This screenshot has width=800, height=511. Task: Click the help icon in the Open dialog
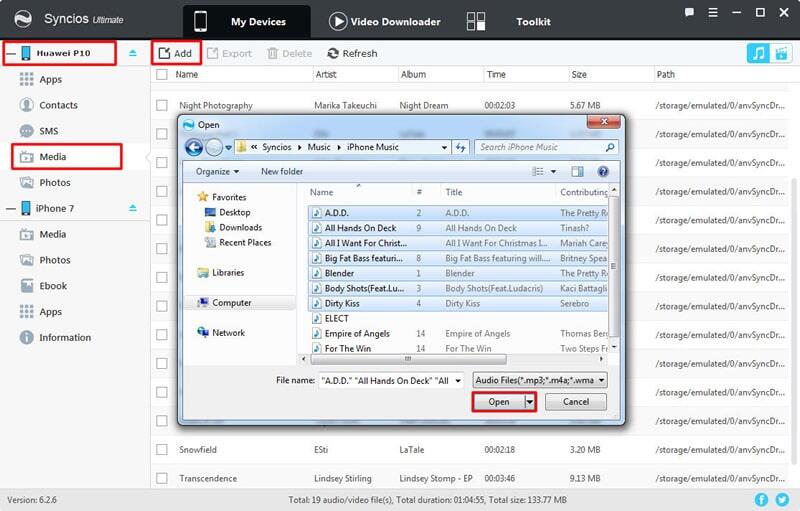603,172
